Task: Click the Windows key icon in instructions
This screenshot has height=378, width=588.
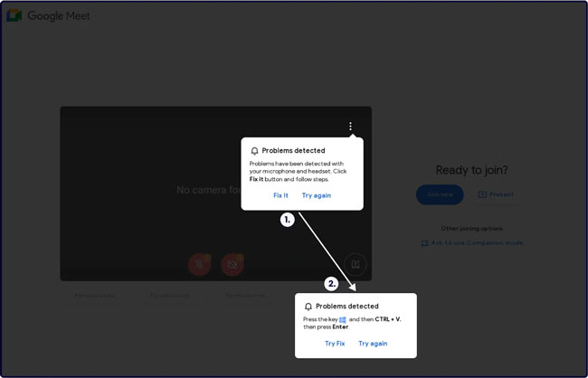Action: (x=343, y=320)
